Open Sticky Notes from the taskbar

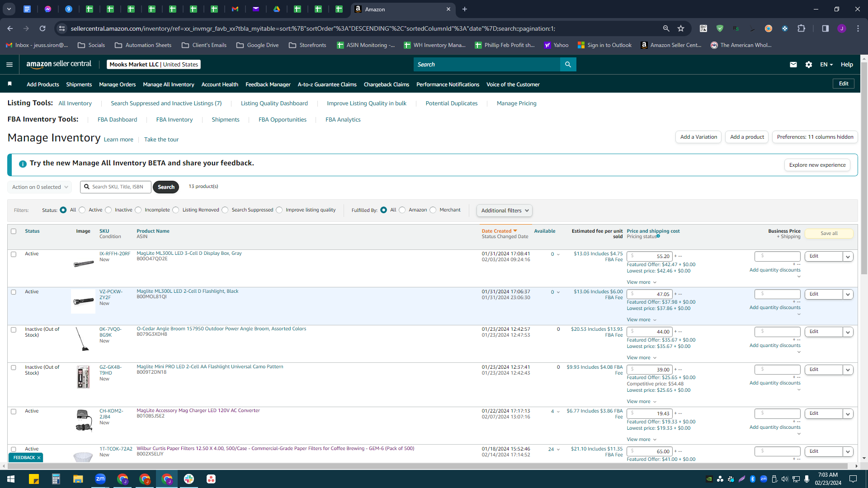pos(34,479)
